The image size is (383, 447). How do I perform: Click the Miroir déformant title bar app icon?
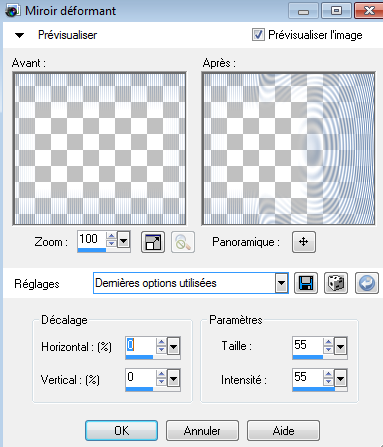12,11
